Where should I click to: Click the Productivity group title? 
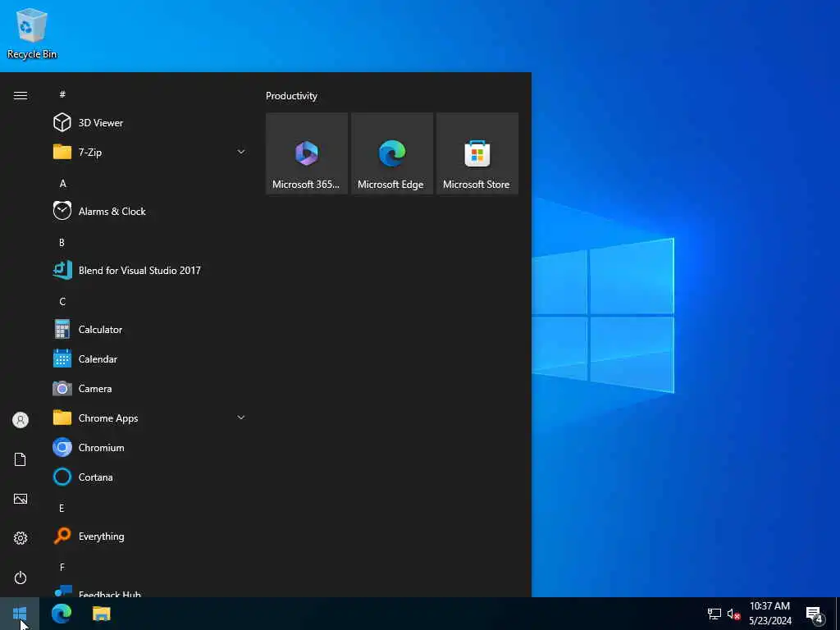[x=291, y=96]
